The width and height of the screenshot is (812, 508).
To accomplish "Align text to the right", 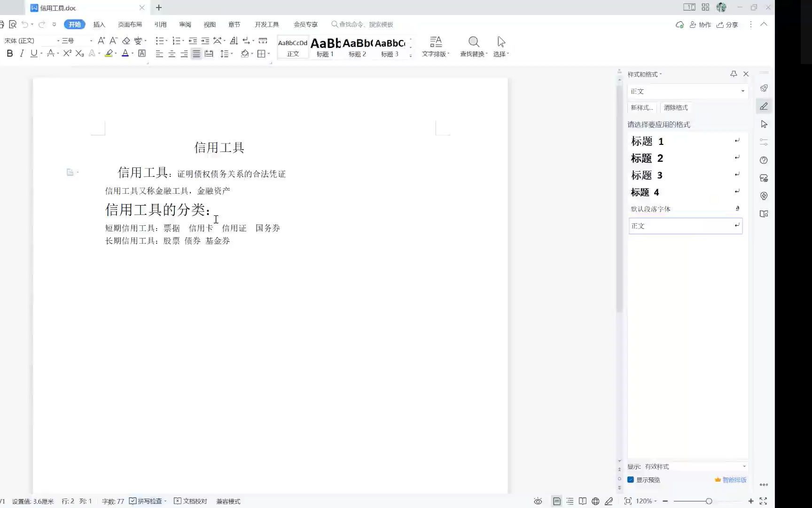I will [184, 54].
